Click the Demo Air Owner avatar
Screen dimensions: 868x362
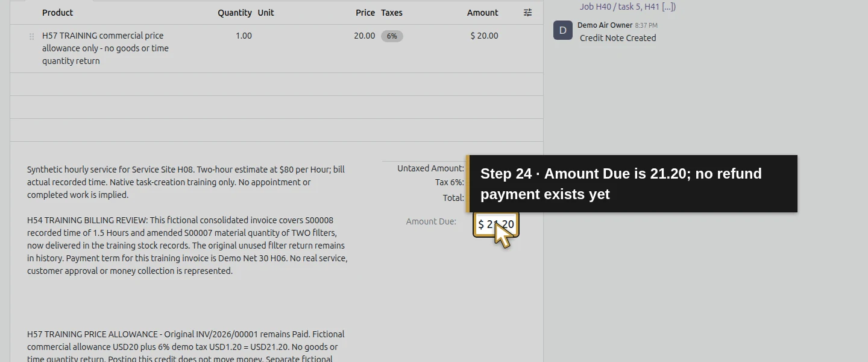click(563, 30)
